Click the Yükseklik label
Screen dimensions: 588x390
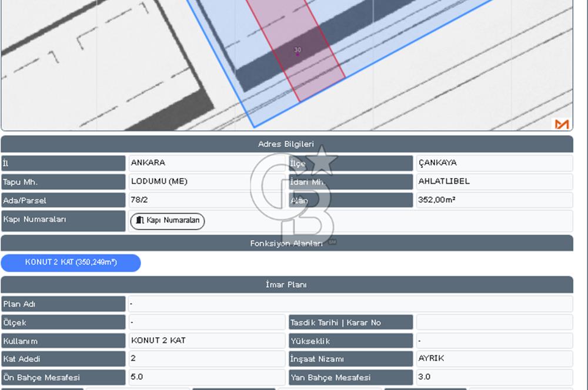(350, 341)
